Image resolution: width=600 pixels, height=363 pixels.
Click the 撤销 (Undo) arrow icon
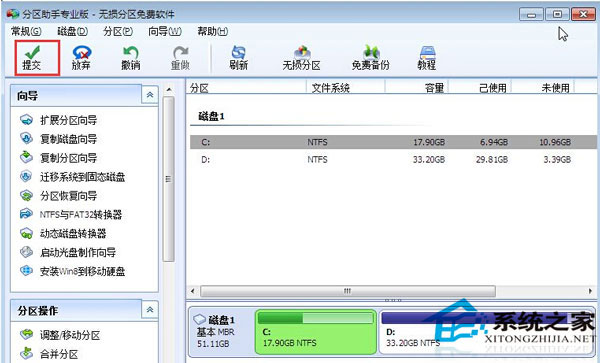click(x=131, y=52)
